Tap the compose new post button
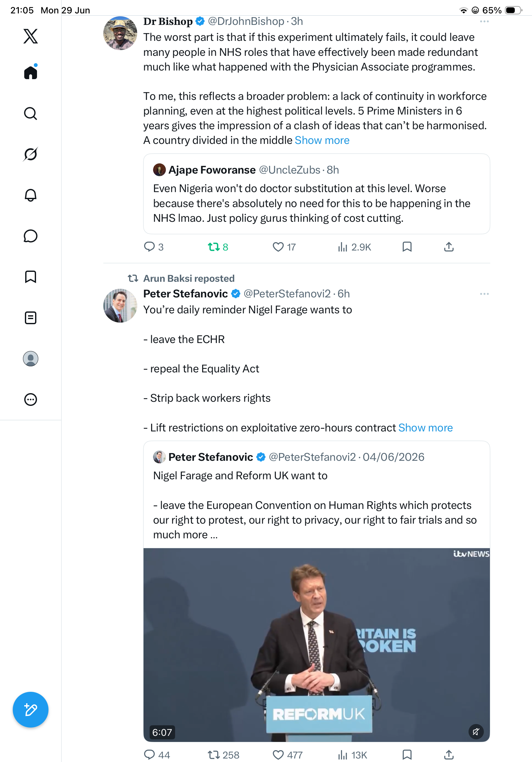532x762 pixels. (x=31, y=710)
